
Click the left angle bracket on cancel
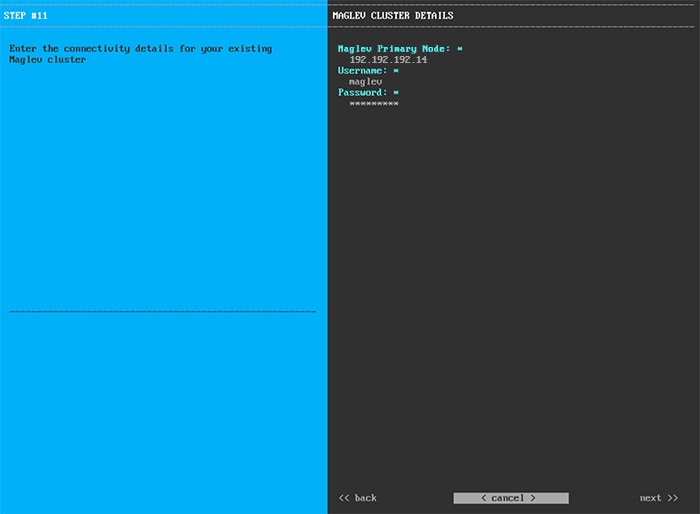point(483,498)
